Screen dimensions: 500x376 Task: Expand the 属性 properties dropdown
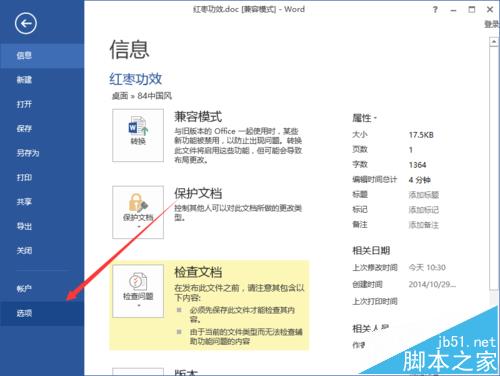(364, 118)
